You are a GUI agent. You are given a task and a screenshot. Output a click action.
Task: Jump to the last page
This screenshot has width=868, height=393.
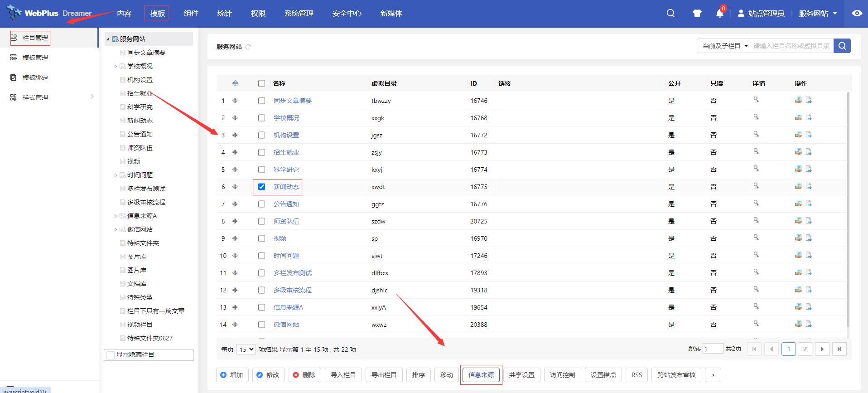coord(839,349)
